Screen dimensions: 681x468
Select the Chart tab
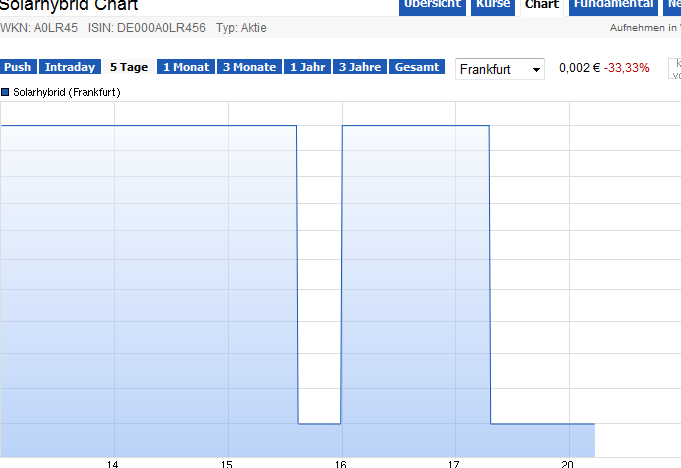pyautogui.click(x=542, y=5)
